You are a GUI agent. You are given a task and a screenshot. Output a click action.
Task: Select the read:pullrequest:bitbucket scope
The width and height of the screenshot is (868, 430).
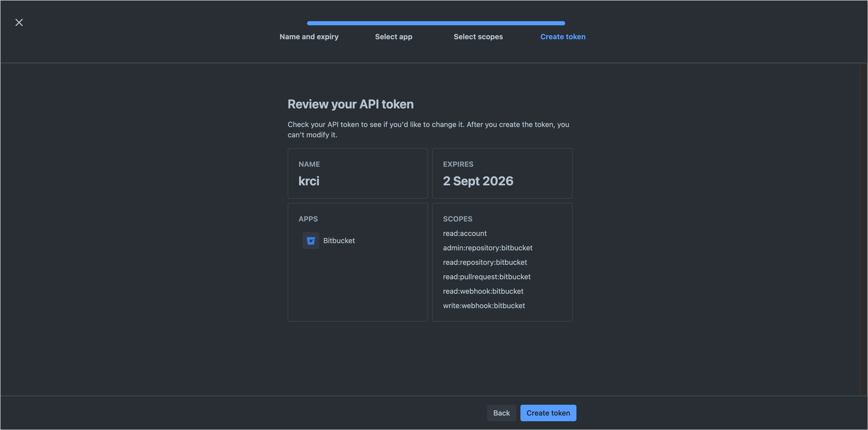point(487,277)
